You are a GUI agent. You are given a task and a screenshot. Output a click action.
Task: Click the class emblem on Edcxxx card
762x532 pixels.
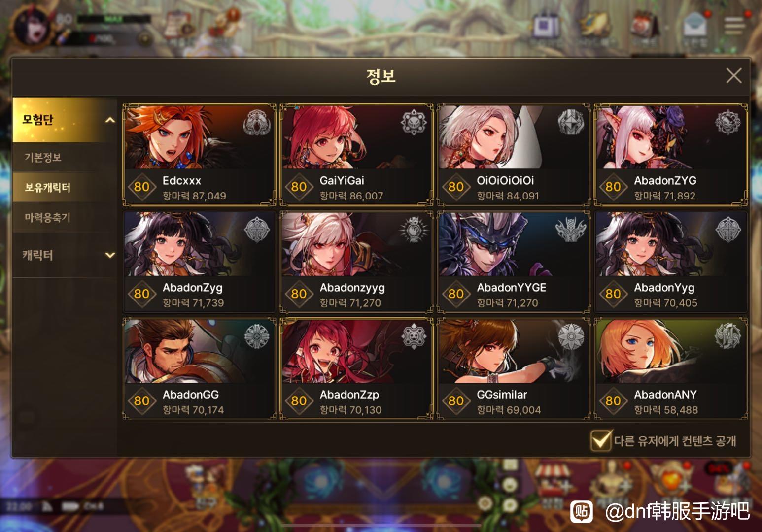(257, 123)
